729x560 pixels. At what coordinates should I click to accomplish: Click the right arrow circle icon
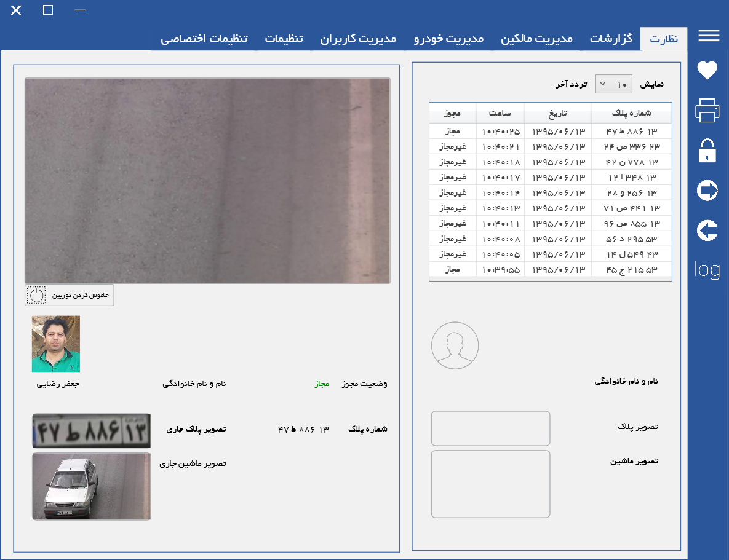coord(707,190)
